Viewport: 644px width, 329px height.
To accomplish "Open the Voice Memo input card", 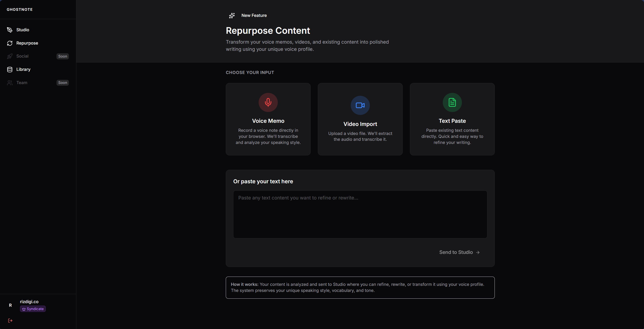I will [268, 119].
